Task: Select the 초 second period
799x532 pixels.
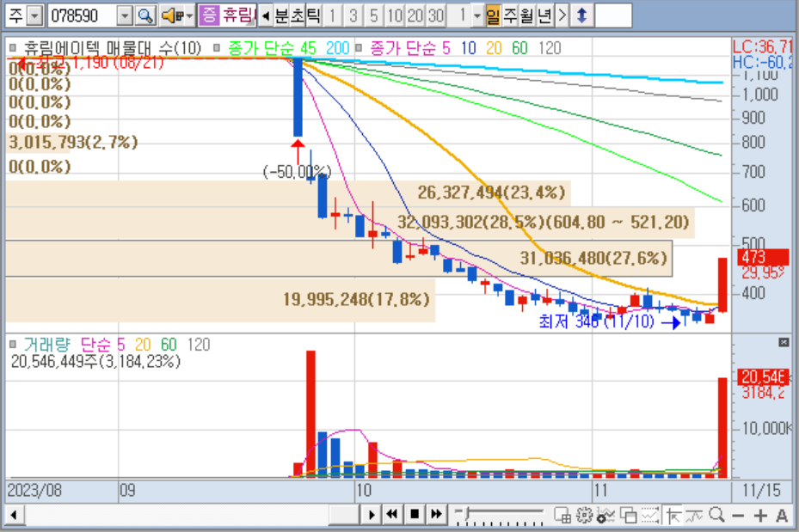Action: 297,15
